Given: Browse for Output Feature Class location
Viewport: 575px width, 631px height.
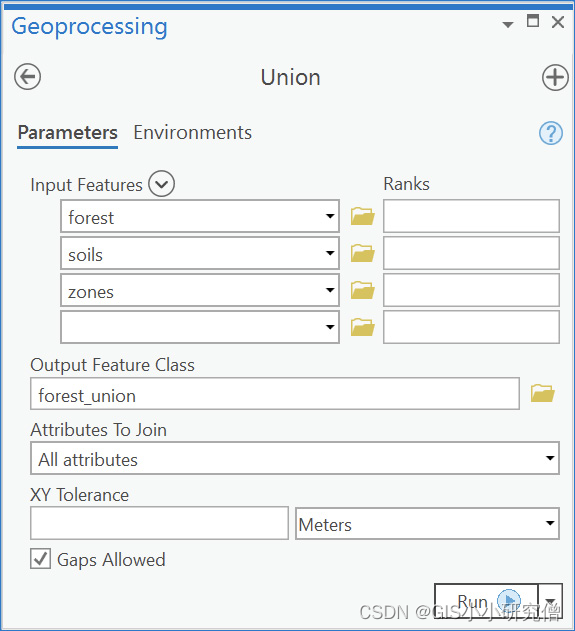Looking at the screenshot, I should pos(542,393).
